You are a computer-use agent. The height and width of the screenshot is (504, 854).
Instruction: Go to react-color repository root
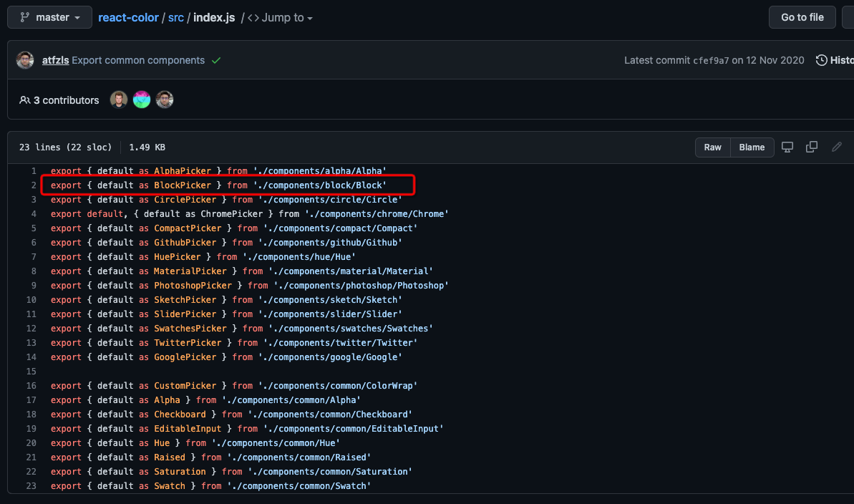(x=129, y=17)
